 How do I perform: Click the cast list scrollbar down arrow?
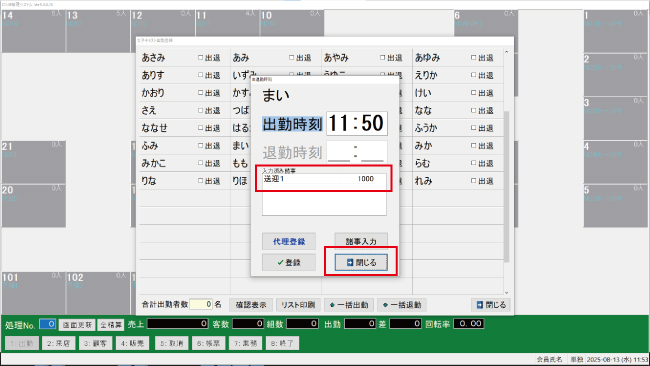pos(506,293)
